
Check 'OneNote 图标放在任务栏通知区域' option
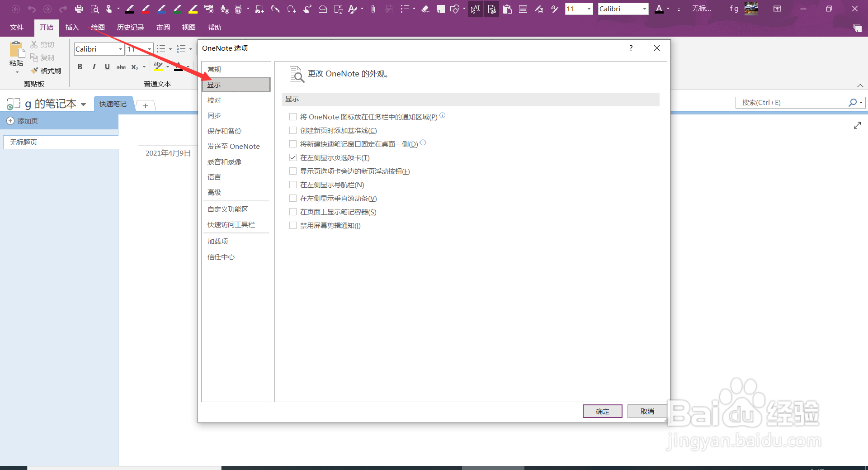click(x=293, y=117)
